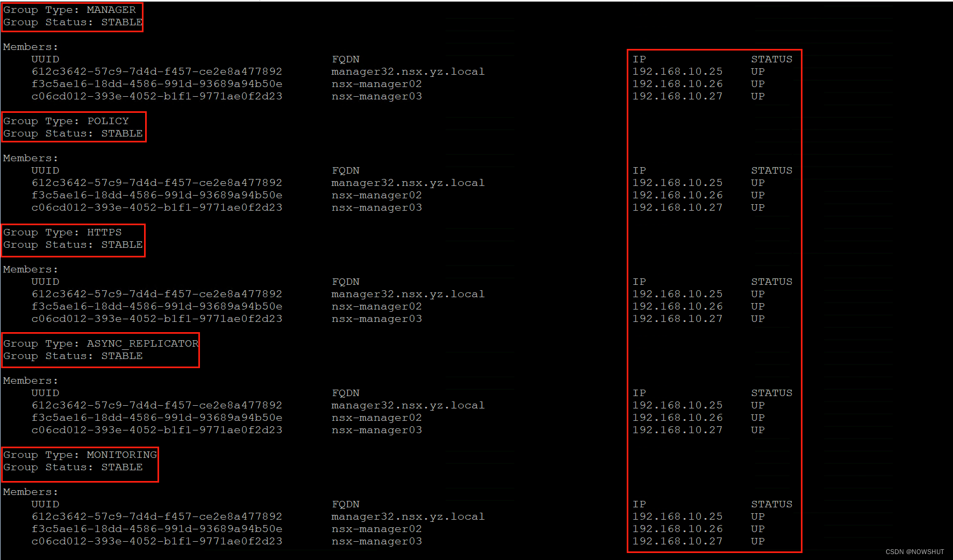Click manager32.nsx.yz.local in HTTPS group

click(408, 294)
